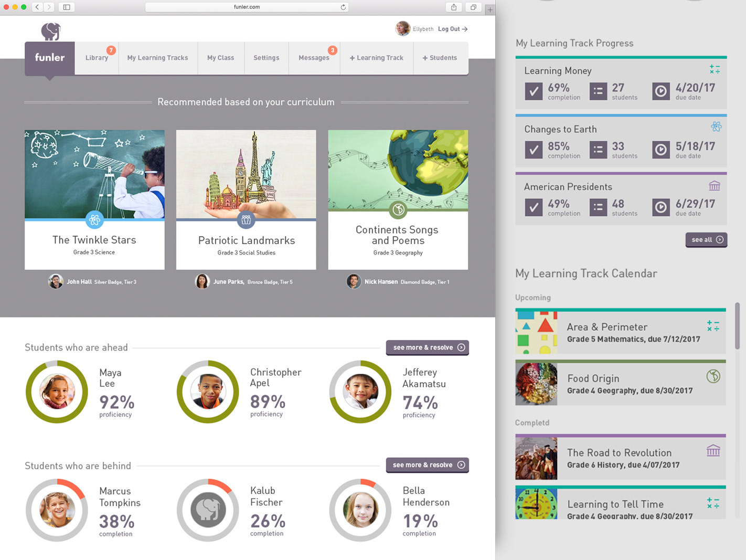Click Christopher Apel's proficiency ring
The width and height of the screenshot is (746, 560).
(208, 392)
